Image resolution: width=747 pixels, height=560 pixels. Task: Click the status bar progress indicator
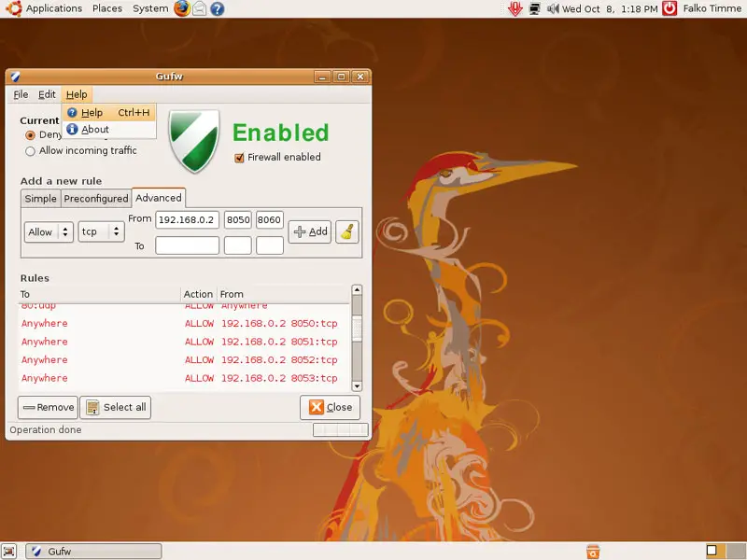(x=340, y=429)
